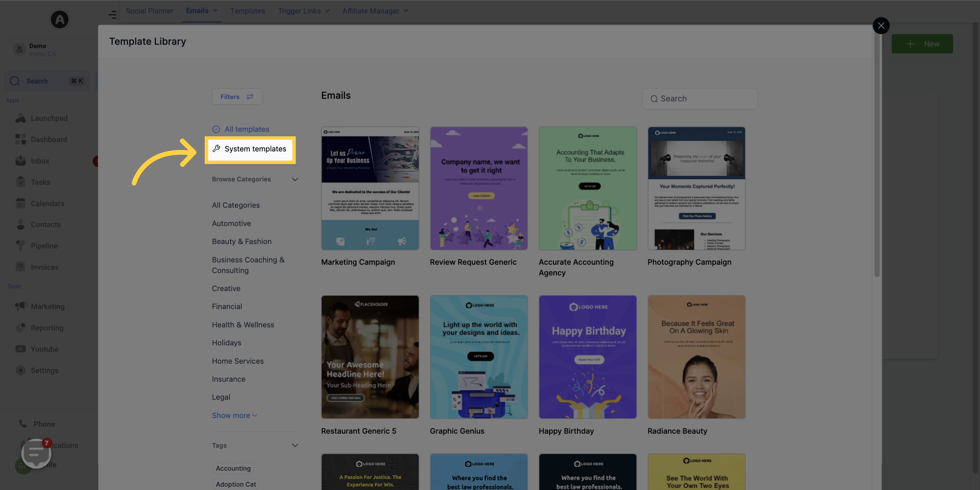Viewport: 980px width, 490px height.
Task: Expand Show more categories
Action: click(x=234, y=415)
